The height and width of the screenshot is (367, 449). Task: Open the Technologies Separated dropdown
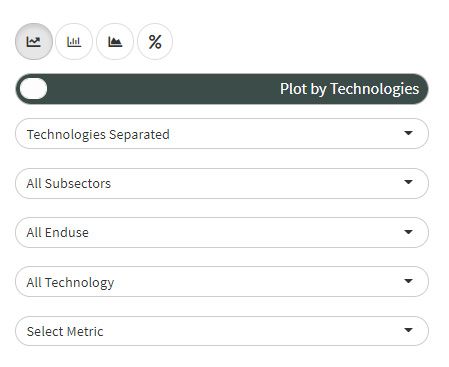(222, 134)
